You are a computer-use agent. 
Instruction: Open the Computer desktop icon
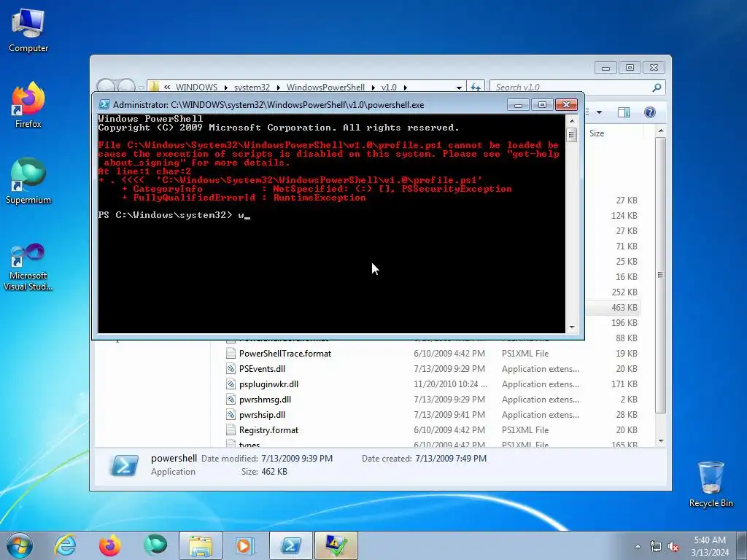28,31
